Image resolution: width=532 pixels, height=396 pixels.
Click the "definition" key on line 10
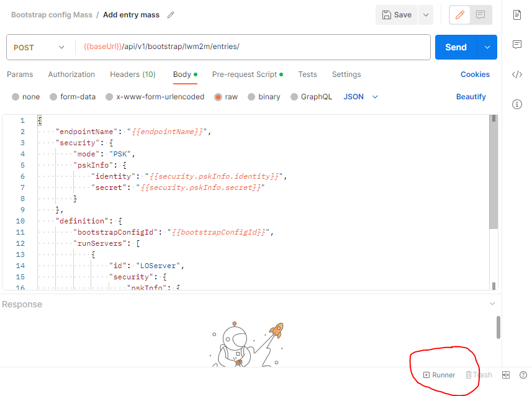(x=82, y=221)
